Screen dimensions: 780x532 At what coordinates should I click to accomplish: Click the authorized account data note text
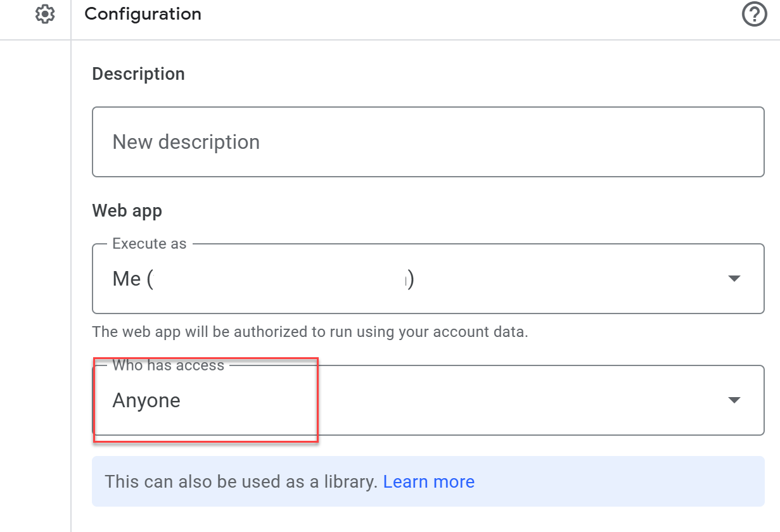point(310,332)
